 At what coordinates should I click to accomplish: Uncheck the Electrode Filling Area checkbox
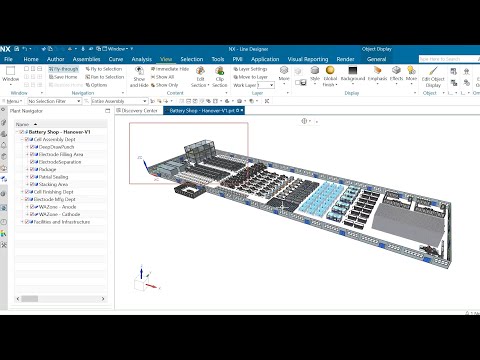[32, 154]
